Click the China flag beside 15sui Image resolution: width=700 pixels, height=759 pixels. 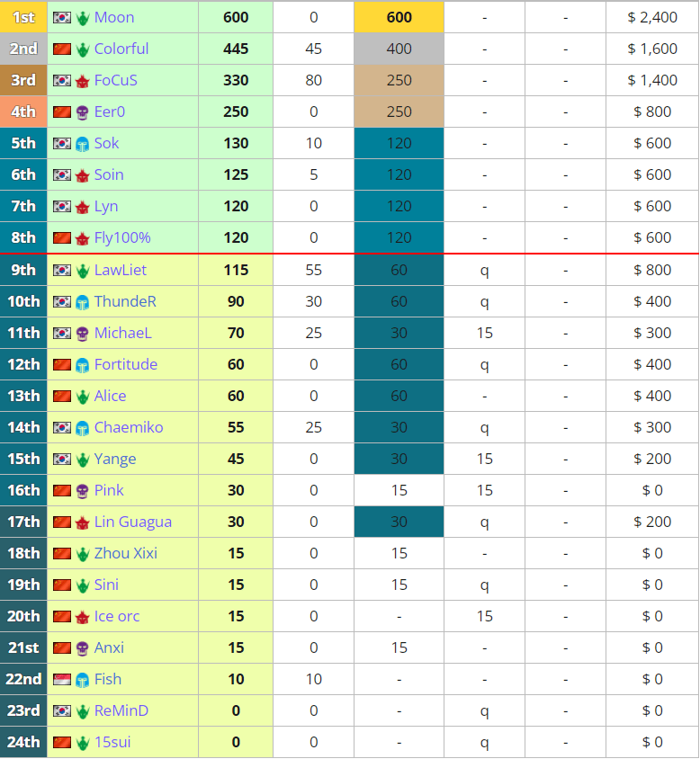click(62, 742)
